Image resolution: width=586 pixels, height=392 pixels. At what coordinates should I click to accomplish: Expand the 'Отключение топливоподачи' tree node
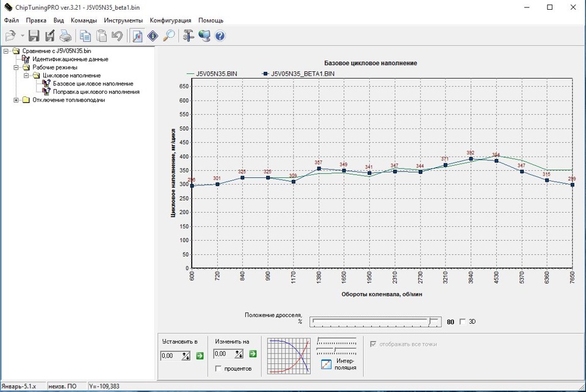tap(16, 100)
